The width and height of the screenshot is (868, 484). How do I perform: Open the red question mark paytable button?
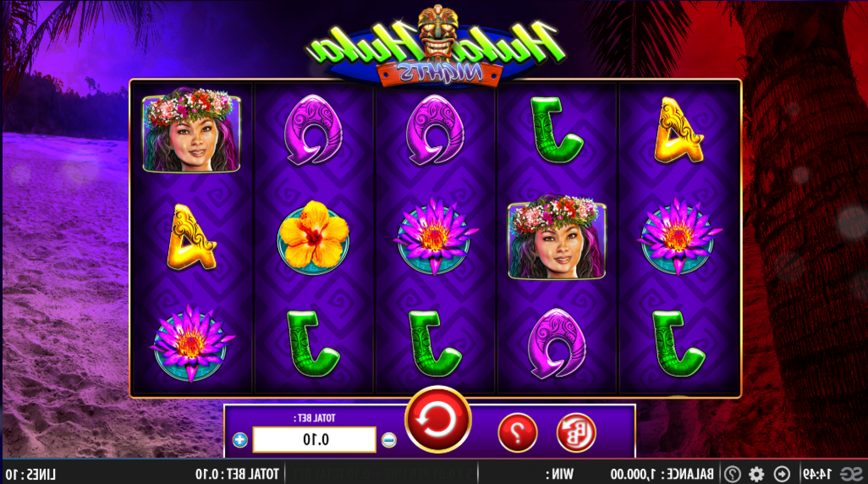tap(517, 432)
